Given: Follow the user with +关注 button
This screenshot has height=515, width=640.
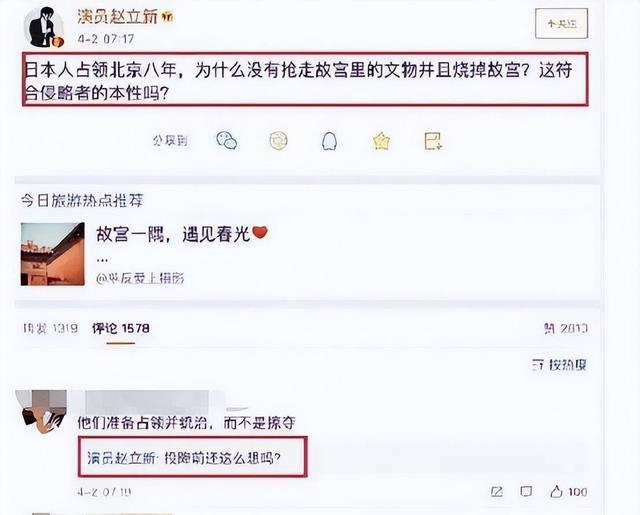Looking at the screenshot, I should pos(562,24).
